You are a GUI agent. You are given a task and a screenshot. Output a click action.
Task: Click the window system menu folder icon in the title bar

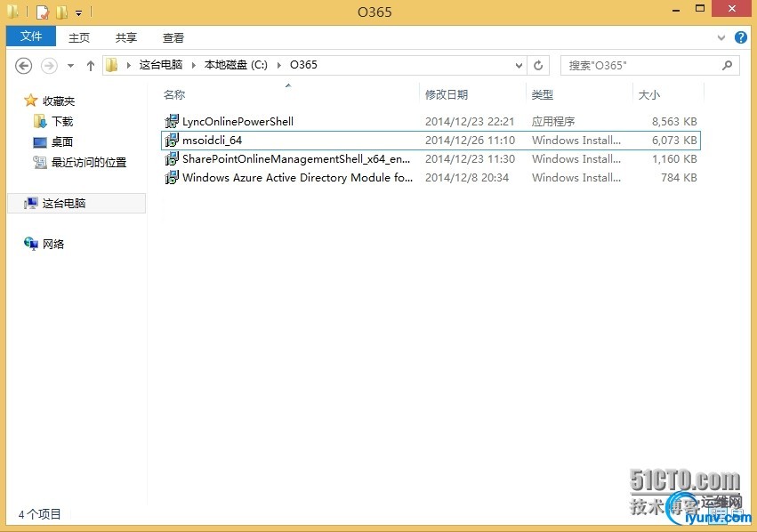[x=13, y=12]
